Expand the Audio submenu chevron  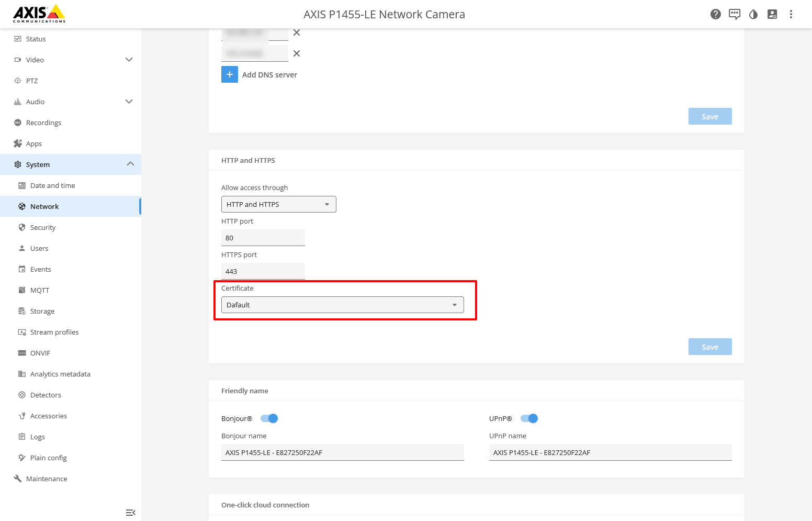129,102
